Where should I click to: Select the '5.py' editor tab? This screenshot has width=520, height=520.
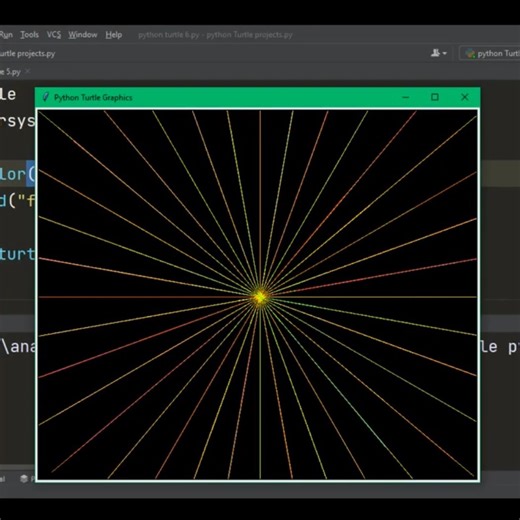(x=11, y=72)
